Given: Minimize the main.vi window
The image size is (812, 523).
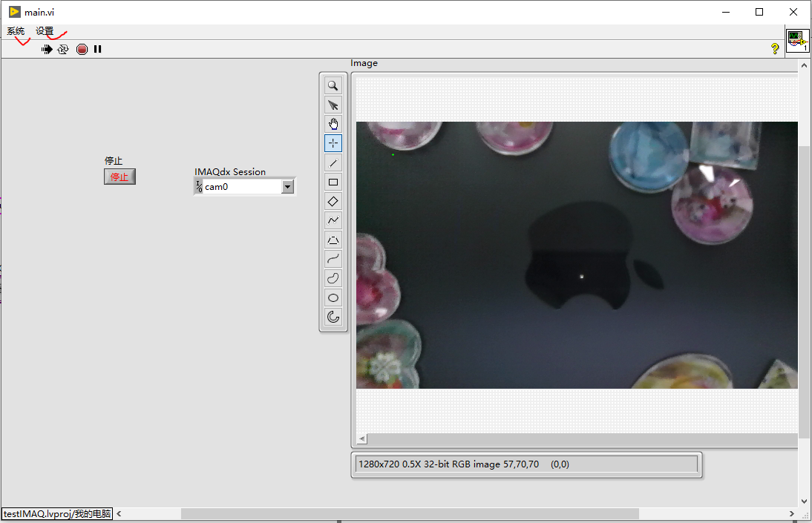Looking at the screenshot, I should (726, 12).
